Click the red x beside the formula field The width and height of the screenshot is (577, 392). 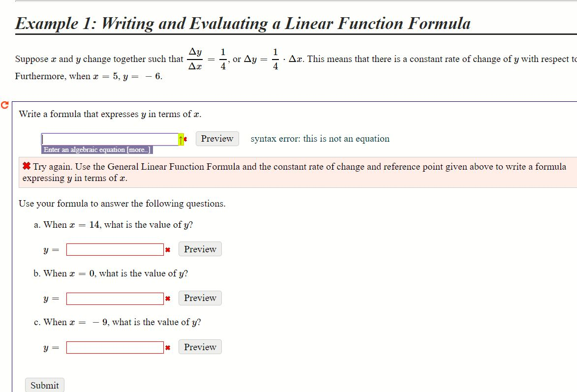[185, 139]
